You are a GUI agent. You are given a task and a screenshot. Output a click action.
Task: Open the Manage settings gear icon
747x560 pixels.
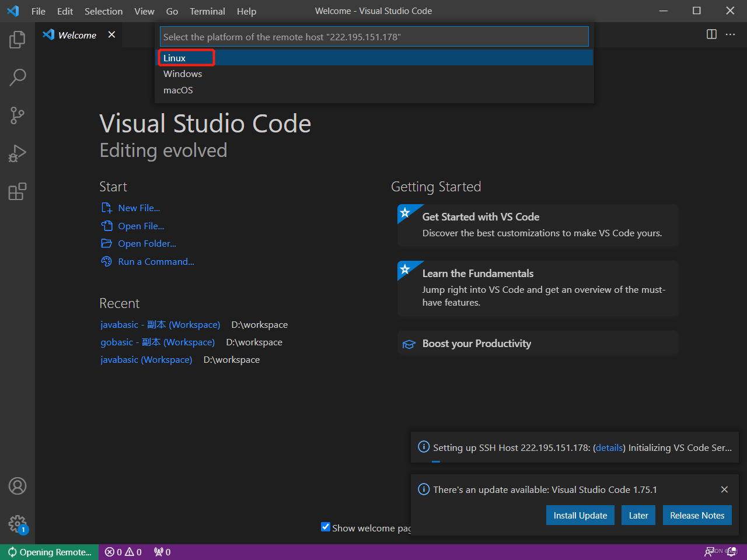pos(17,524)
